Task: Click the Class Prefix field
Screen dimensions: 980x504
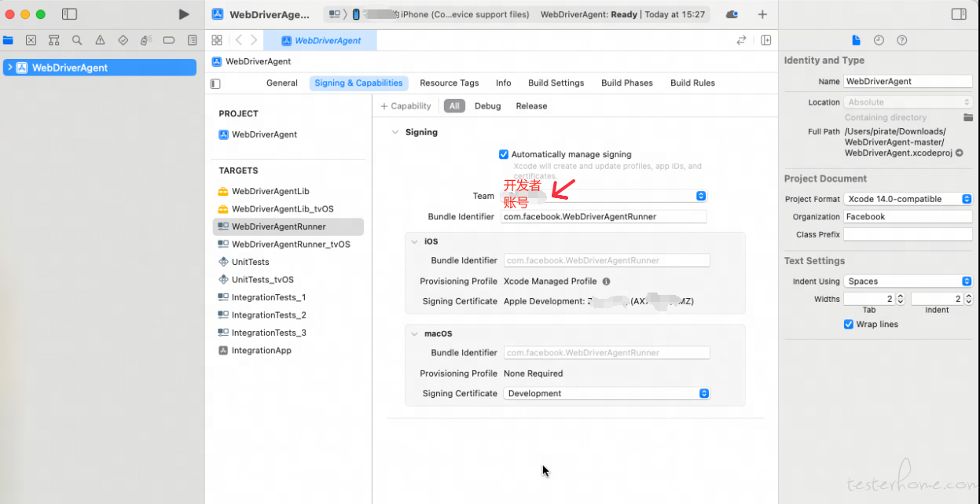Action: pos(908,234)
